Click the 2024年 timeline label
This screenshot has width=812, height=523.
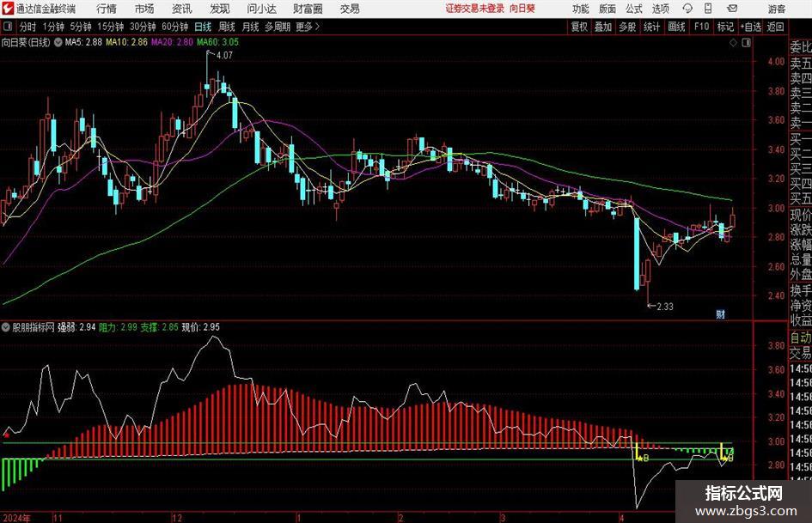pyautogui.click(x=16, y=518)
